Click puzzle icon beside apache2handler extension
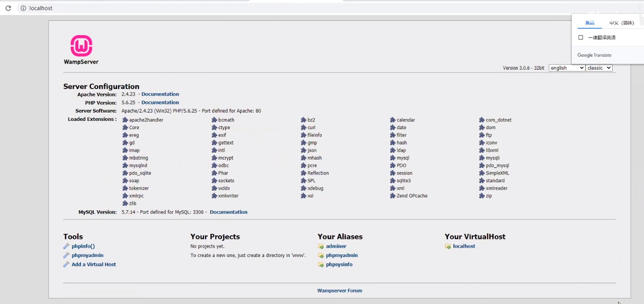Viewport: 644px width, 304px height. click(x=125, y=120)
